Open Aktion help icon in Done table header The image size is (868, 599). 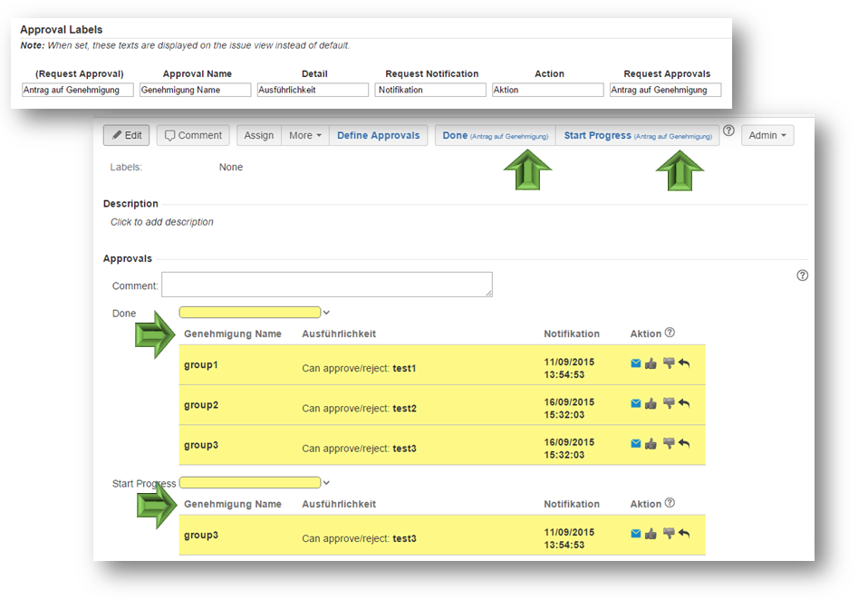(x=670, y=333)
